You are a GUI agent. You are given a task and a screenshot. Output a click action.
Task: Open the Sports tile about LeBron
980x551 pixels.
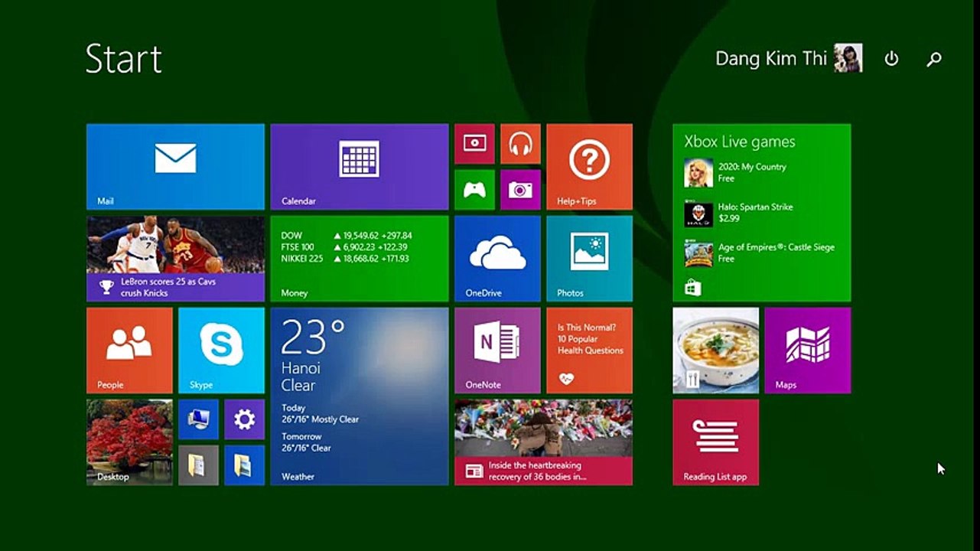175,259
